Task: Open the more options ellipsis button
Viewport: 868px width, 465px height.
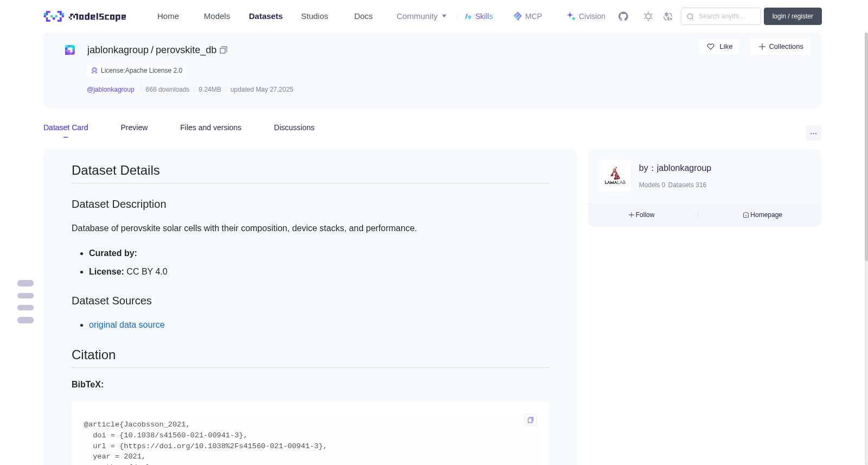Action: click(x=814, y=133)
